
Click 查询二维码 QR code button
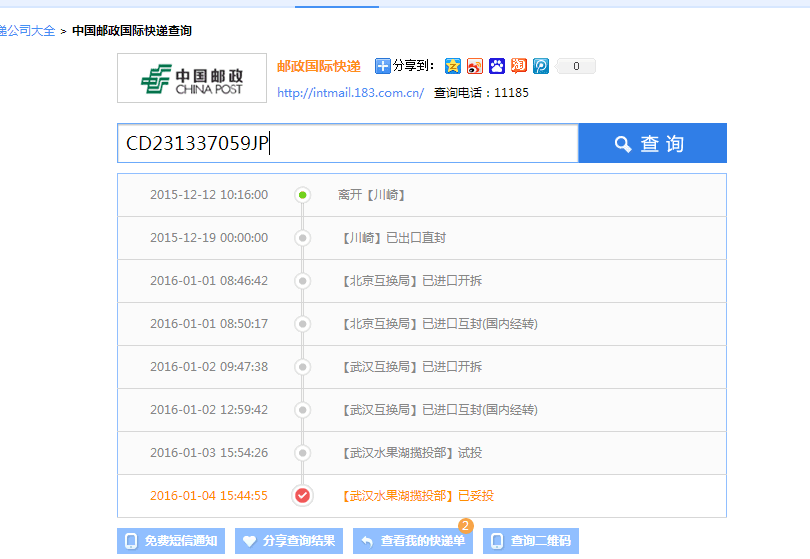point(530,541)
